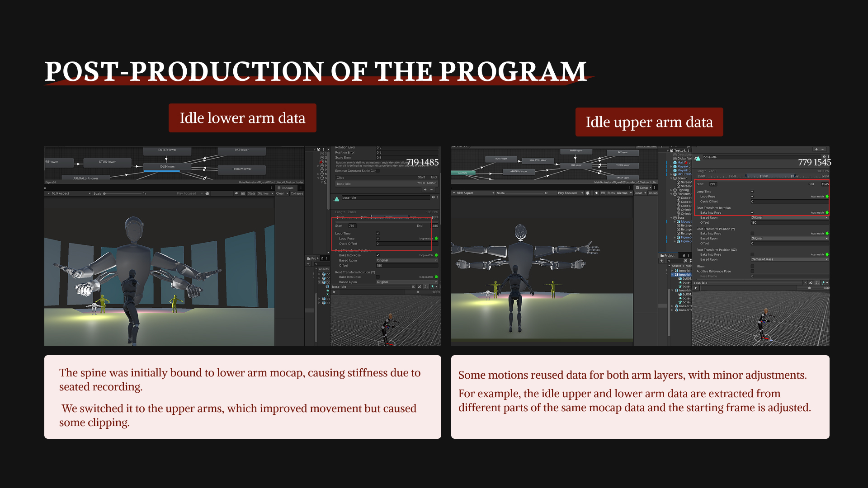Click the mute audio speaker icon in left Game view

point(236,193)
